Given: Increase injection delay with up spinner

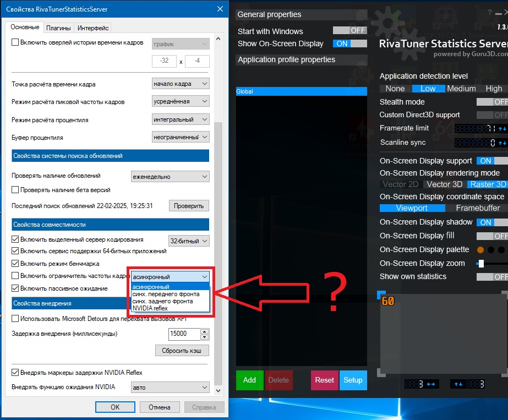Looking at the screenshot, I should [204, 331].
